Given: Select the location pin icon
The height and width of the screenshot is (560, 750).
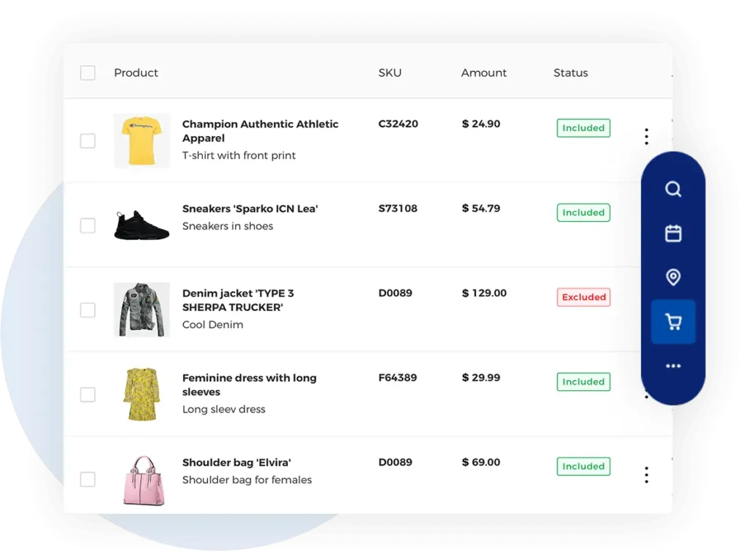Looking at the screenshot, I should pyautogui.click(x=673, y=277).
